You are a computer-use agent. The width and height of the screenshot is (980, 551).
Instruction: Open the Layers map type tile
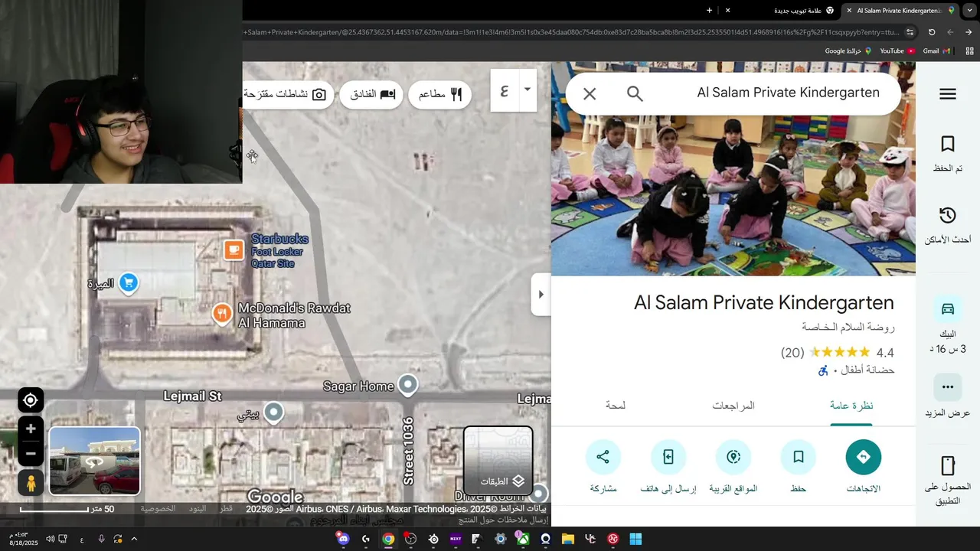[498, 460]
